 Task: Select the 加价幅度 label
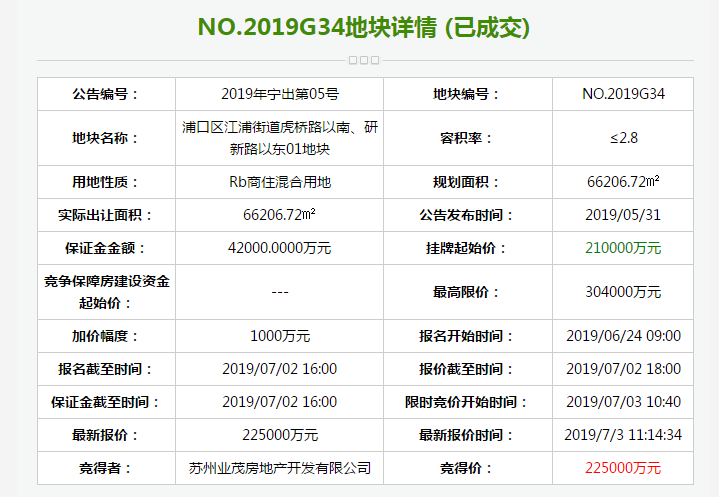coord(106,336)
